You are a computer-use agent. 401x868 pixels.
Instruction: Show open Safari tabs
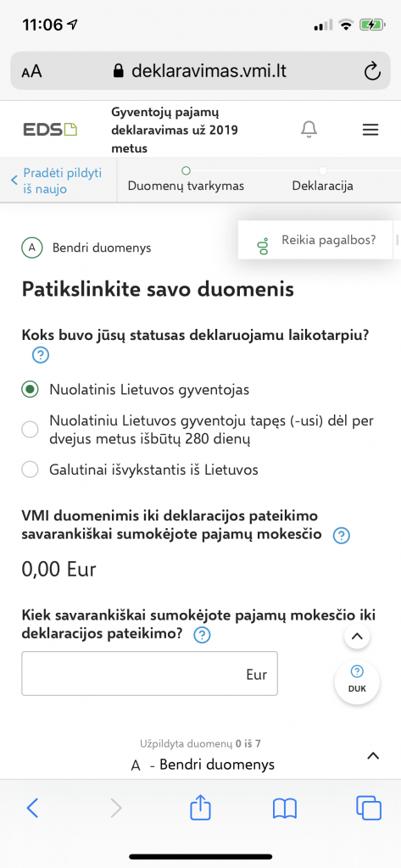click(368, 808)
